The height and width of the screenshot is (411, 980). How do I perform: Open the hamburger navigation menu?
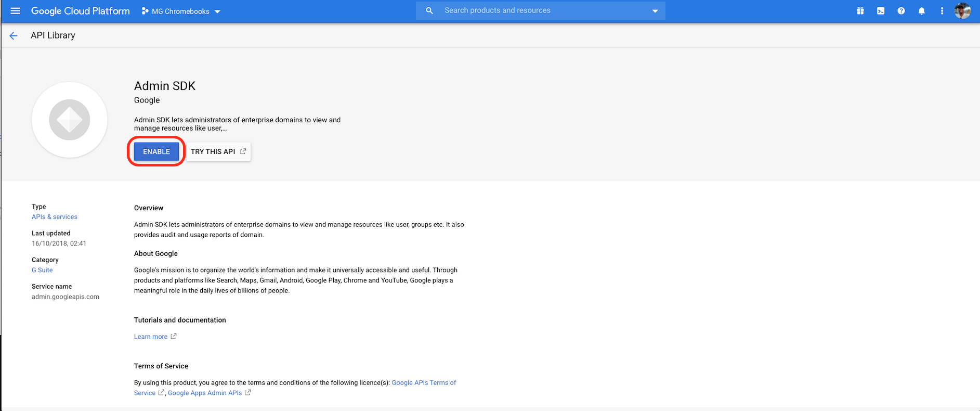click(x=15, y=11)
